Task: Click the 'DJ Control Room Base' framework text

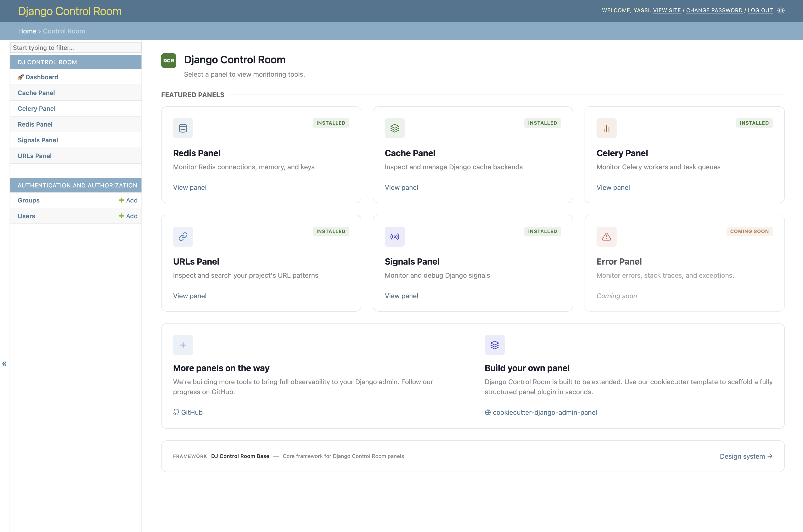Action: click(x=240, y=456)
